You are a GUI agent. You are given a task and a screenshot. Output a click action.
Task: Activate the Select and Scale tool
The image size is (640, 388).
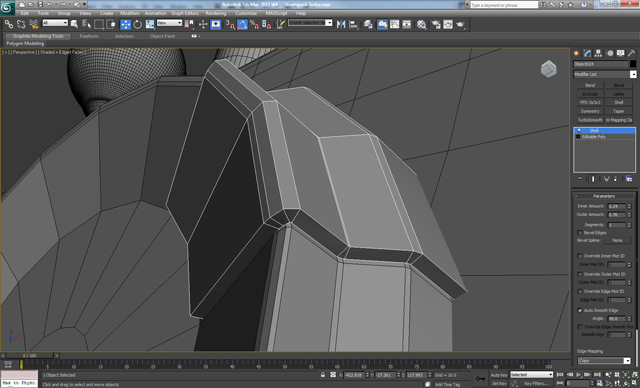(x=150, y=24)
